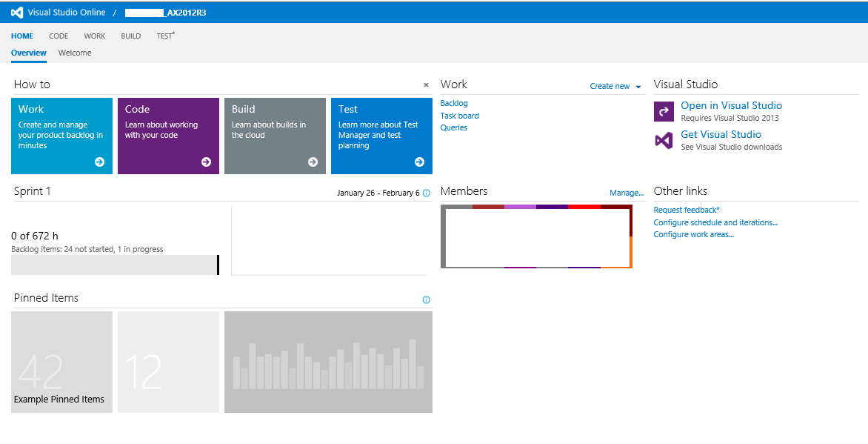This screenshot has height=444, width=868.
Task: Click the Sprint 1 capacity progress bar
Action: click(115, 265)
